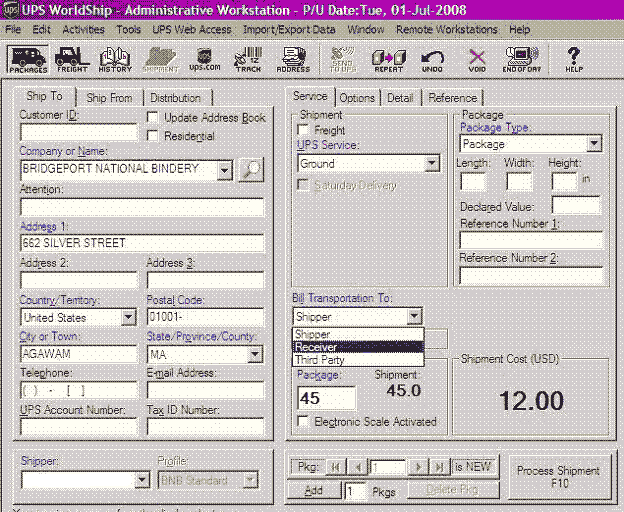Open the Address book toolbar icon
This screenshot has width=624, height=512.
pyautogui.click(x=293, y=60)
